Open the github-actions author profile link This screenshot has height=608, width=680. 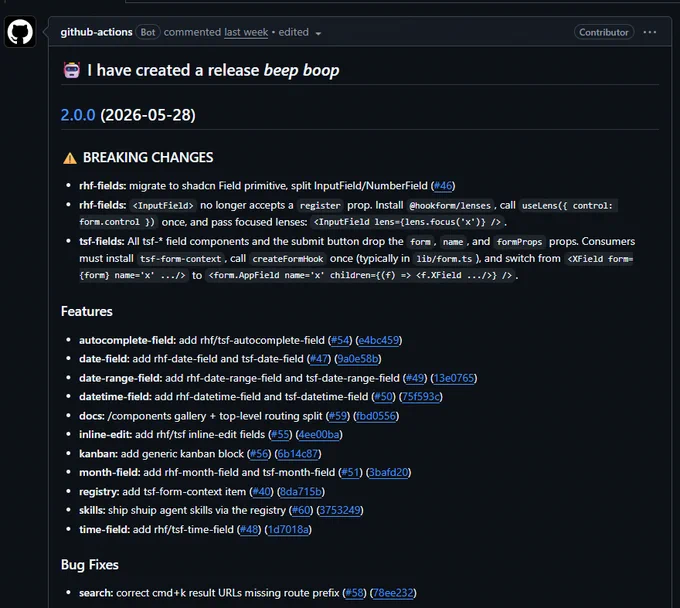(x=96, y=32)
